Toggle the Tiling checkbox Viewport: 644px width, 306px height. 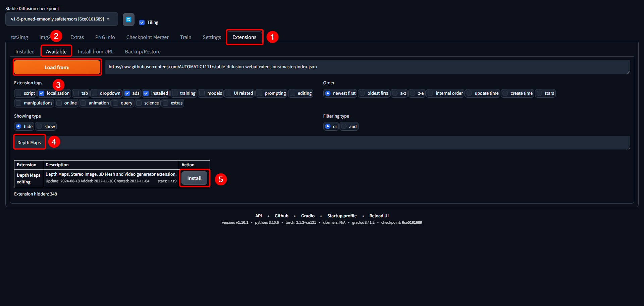142,23
